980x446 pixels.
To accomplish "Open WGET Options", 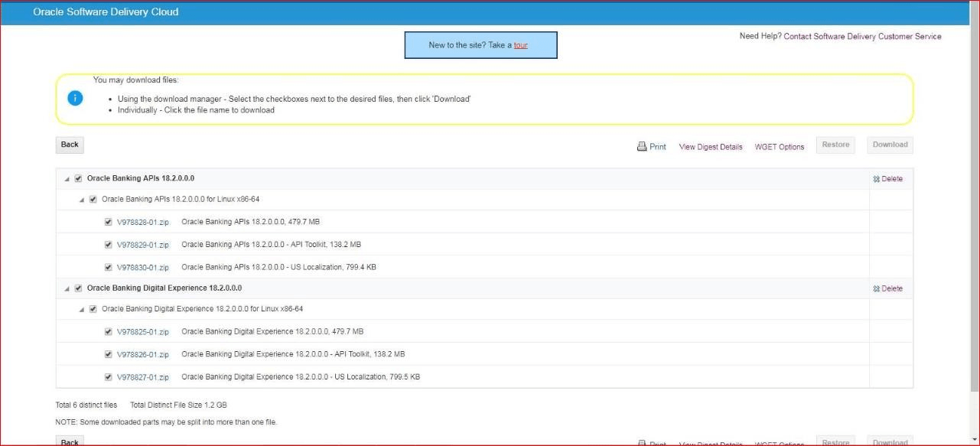I will click(x=779, y=146).
